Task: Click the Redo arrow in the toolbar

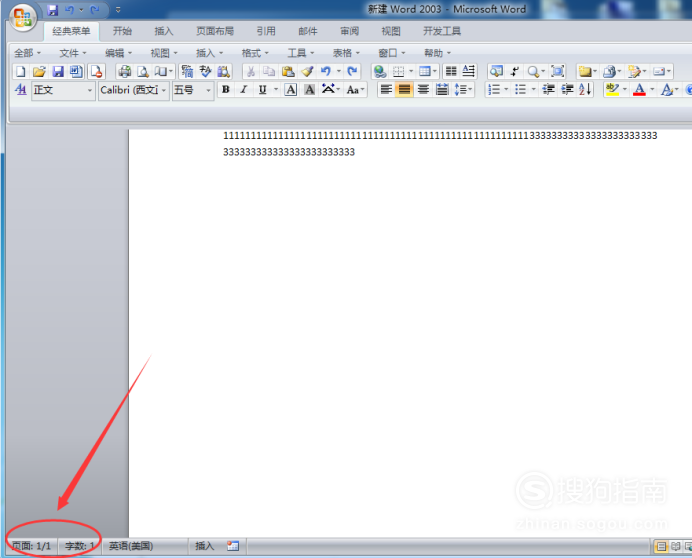Action: coord(352,71)
